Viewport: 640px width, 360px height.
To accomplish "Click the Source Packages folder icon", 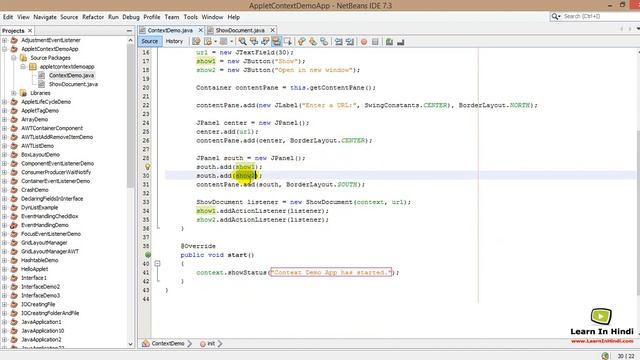I will (x=24, y=58).
